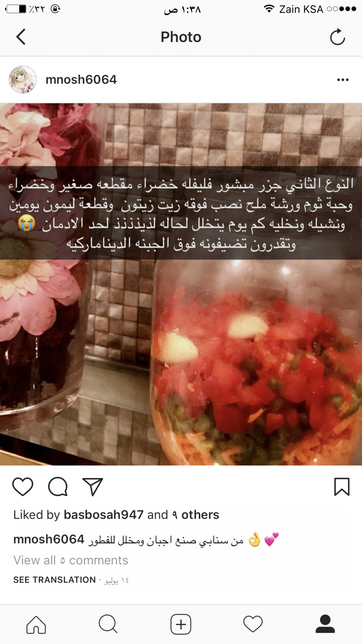Tap the mnosh6064 username in the header
The height and width of the screenshot is (644, 362).
pos(81,80)
